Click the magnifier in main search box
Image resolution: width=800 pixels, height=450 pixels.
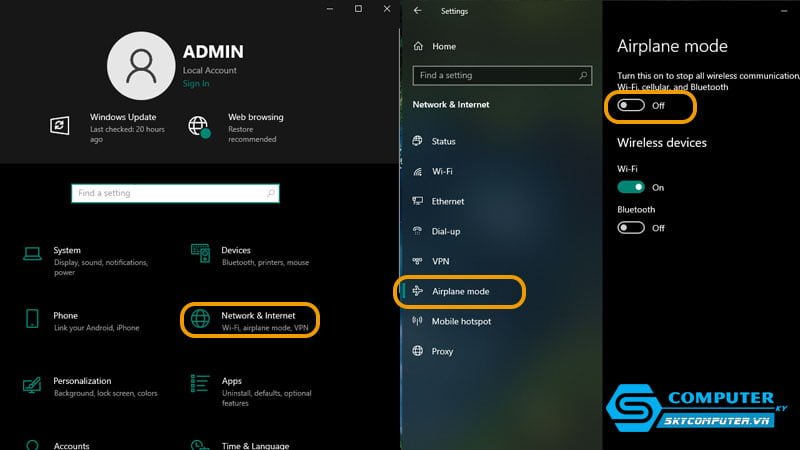(270, 193)
